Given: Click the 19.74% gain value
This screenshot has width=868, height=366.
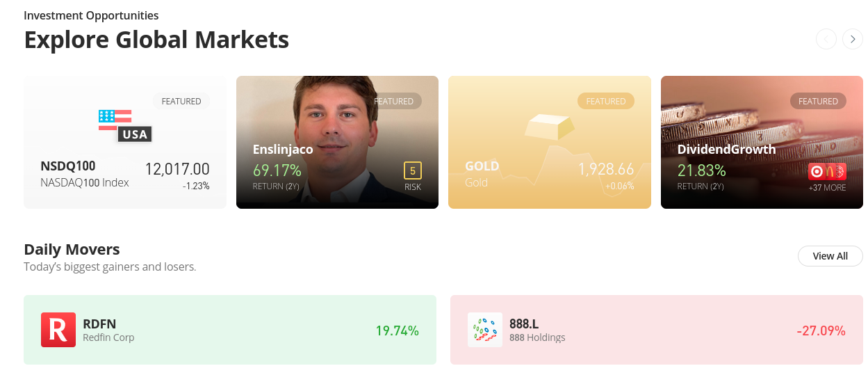Looking at the screenshot, I should (x=398, y=331).
